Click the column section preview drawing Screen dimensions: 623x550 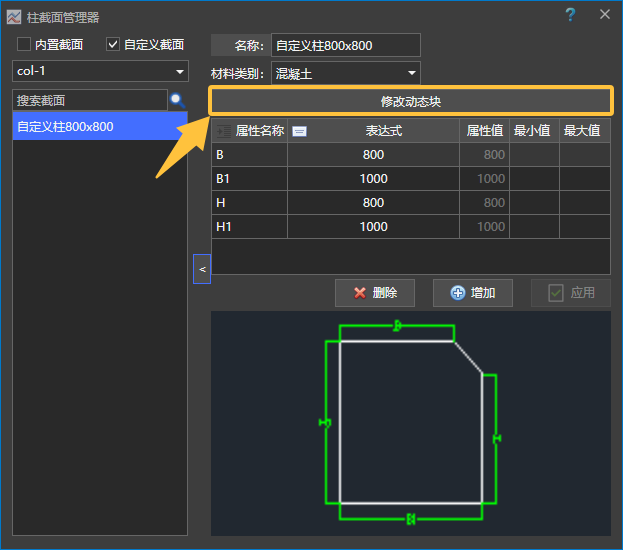coord(411,423)
